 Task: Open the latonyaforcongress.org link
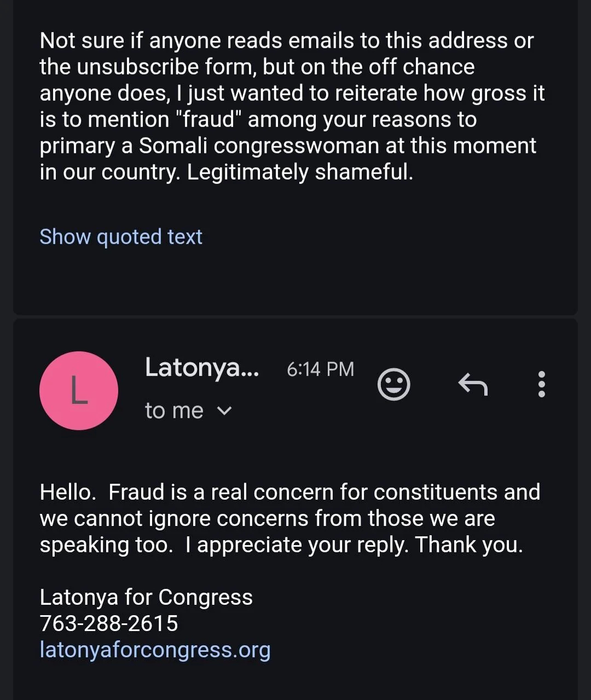tap(155, 650)
